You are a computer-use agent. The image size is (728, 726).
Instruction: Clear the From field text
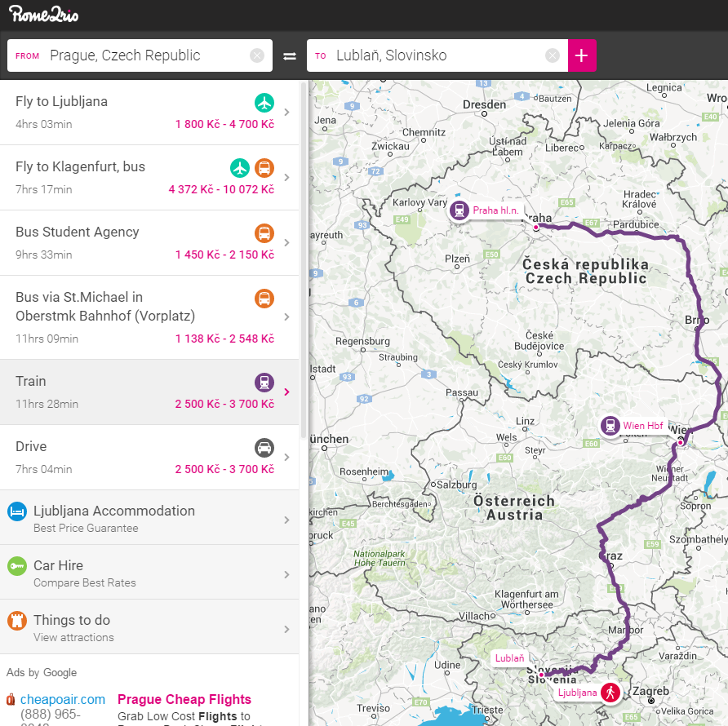257,55
